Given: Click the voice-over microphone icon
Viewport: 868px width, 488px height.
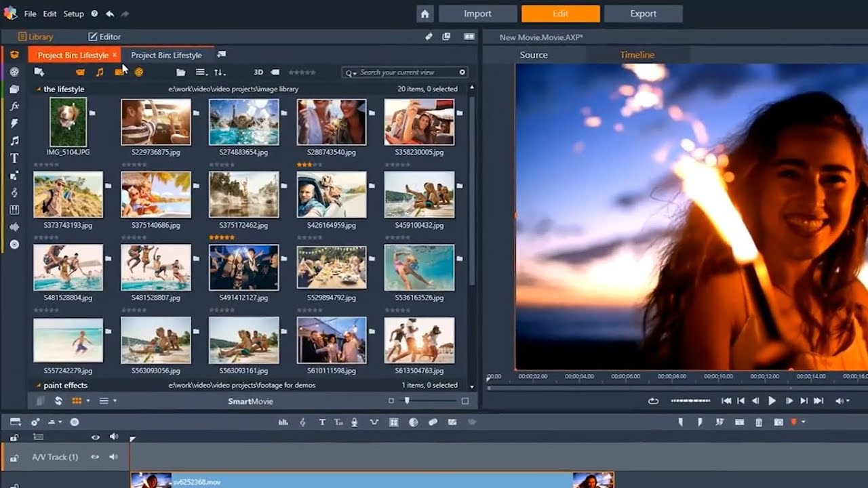Looking at the screenshot, I should [355, 422].
